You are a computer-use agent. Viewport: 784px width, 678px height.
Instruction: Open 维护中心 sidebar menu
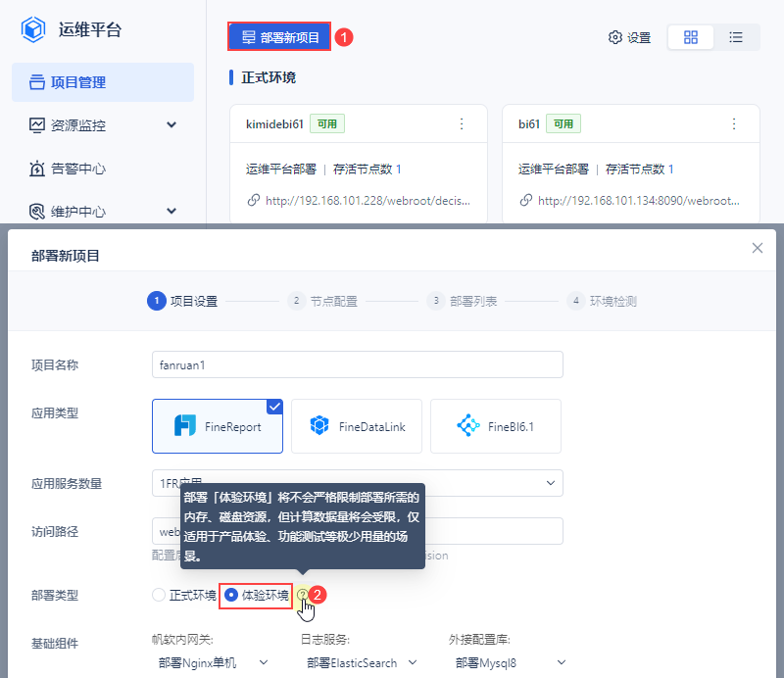coord(103,212)
